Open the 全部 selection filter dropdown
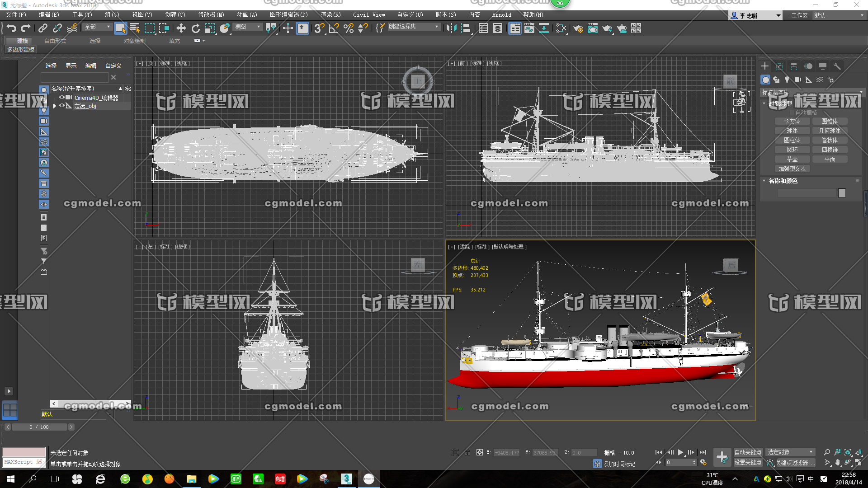868x488 pixels. click(97, 27)
